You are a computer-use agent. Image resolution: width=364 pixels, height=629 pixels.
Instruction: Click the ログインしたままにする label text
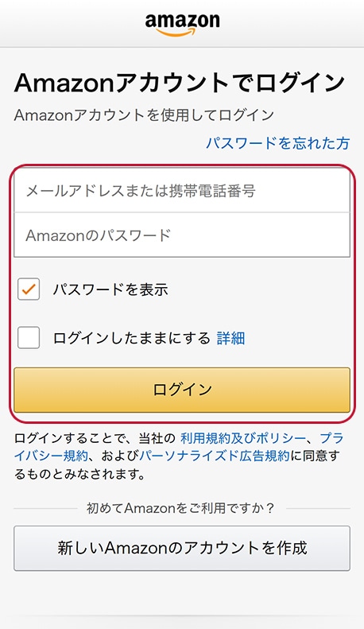click(x=131, y=338)
